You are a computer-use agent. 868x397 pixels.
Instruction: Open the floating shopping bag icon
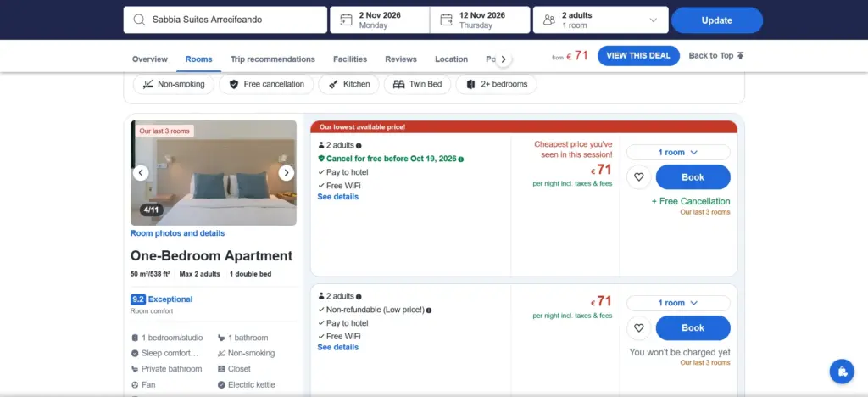(842, 372)
